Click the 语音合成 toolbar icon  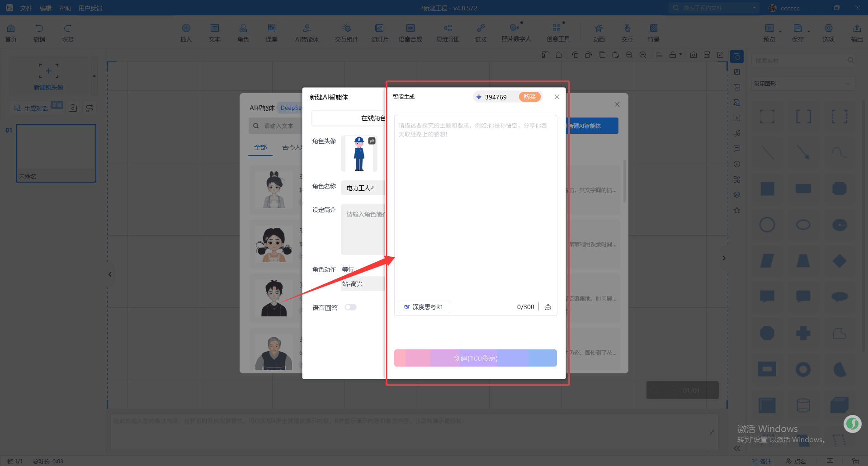[410, 33]
